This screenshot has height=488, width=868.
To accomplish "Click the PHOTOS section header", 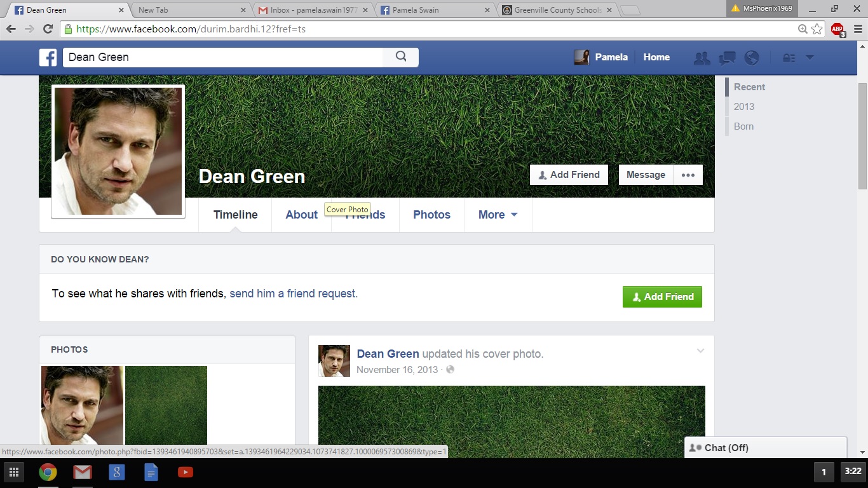I will 69,349.
